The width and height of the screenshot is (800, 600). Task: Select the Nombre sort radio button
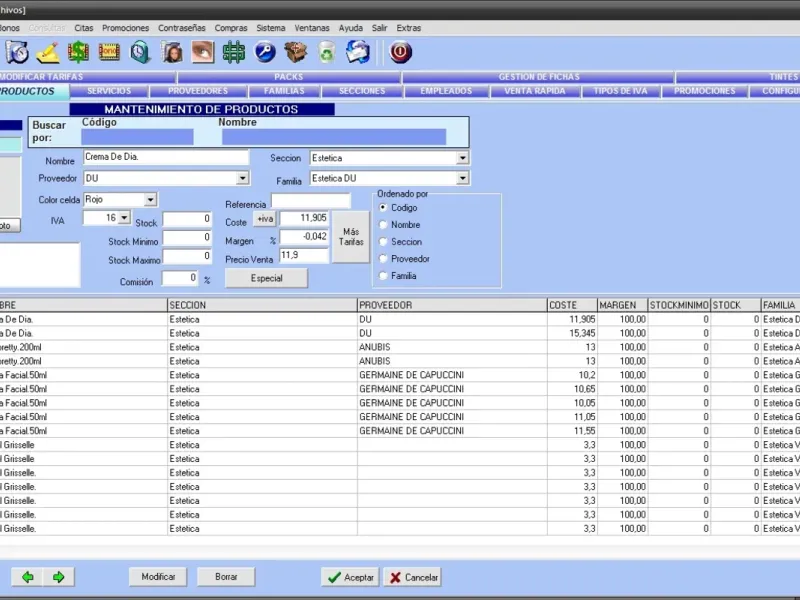click(383, 225)
